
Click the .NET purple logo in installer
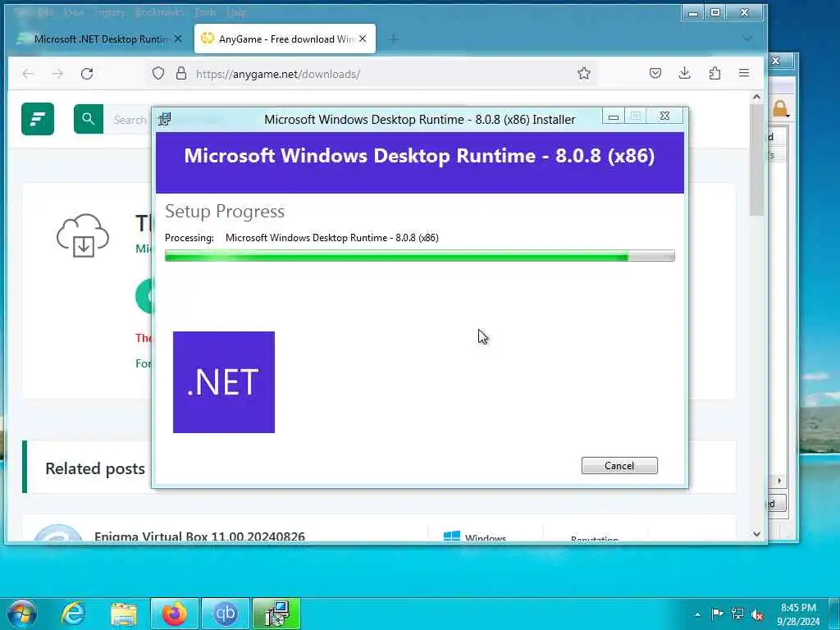point(224,382)
